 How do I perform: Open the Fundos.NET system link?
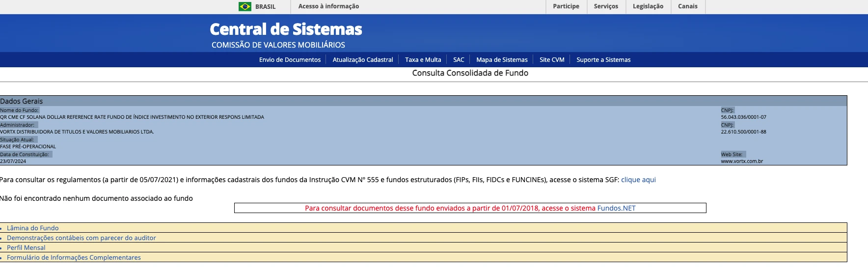(x=616, y=208)
